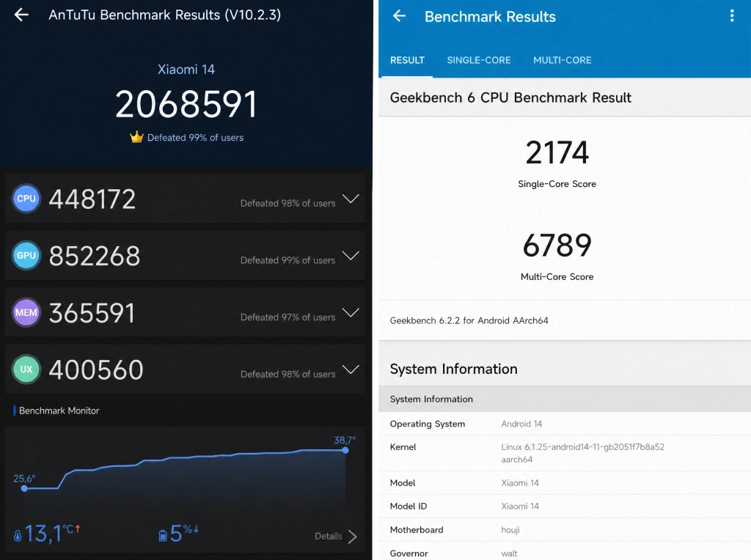Select the Governor row walt

565,553
